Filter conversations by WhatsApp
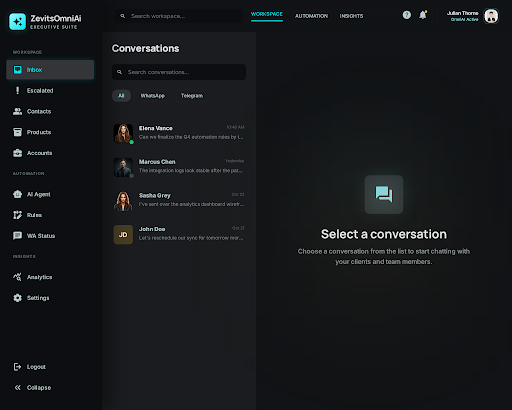This screenshot has height=410, width=512. pos(153,96)
